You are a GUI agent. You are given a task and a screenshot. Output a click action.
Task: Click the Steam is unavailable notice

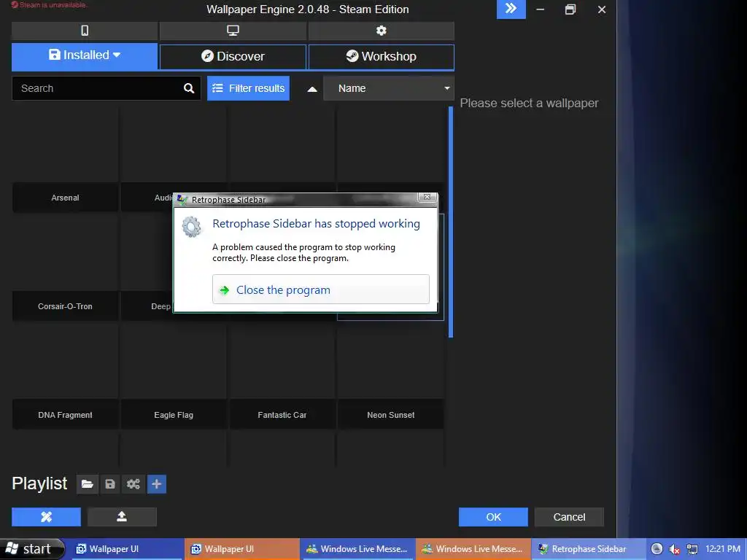pyautogui.click(x=49, y=5)
